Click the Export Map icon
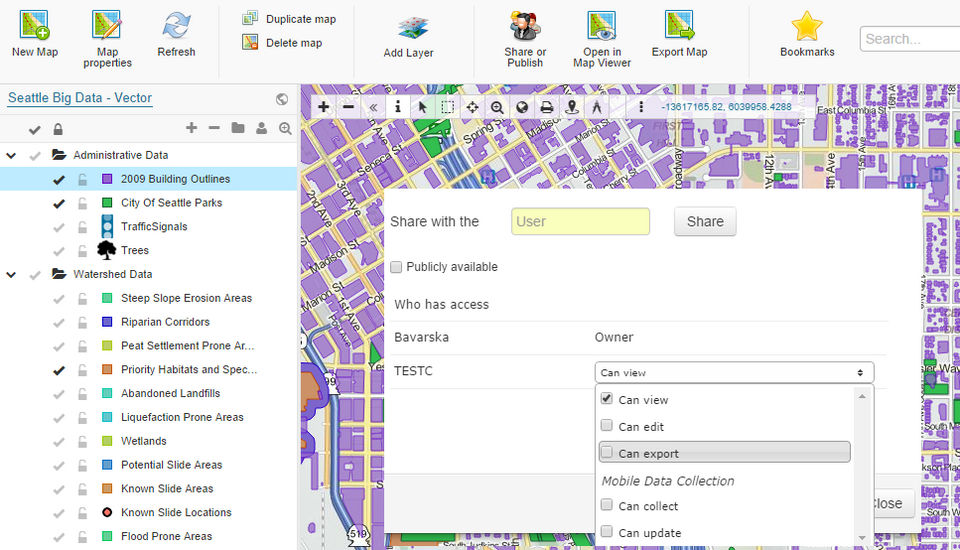The height and width of the screenshot is (550, 960). (679, 27)
